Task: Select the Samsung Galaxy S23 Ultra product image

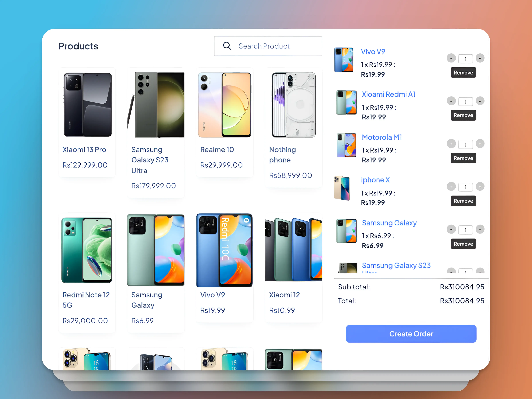Action: click(x=156, y=105)
